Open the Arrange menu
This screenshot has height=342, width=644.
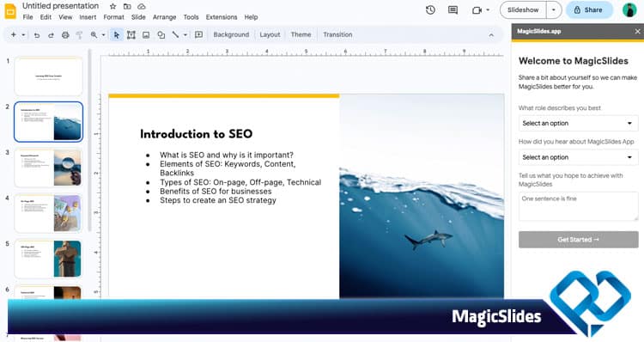point(164,17)
